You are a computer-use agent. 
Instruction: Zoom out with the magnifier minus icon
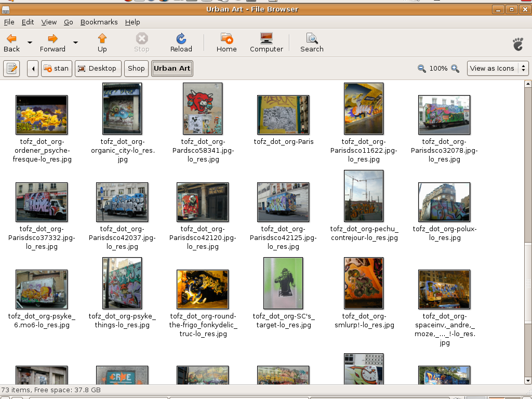coord(422,69)
